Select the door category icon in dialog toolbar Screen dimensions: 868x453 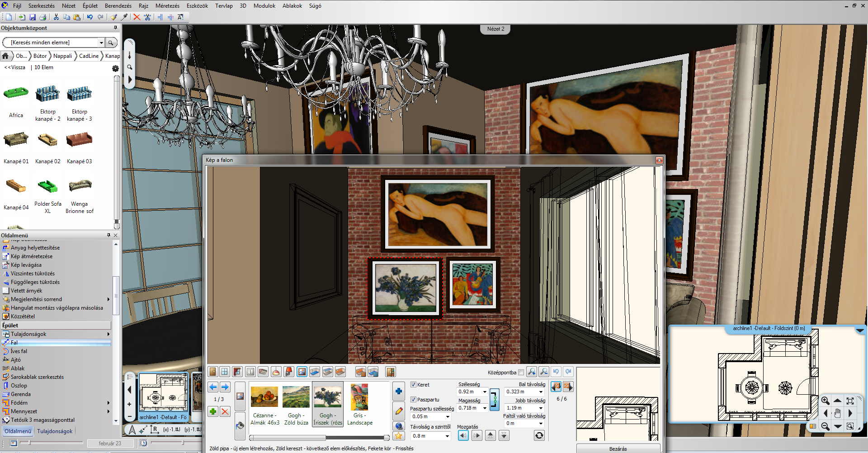[x=213, y=372]
